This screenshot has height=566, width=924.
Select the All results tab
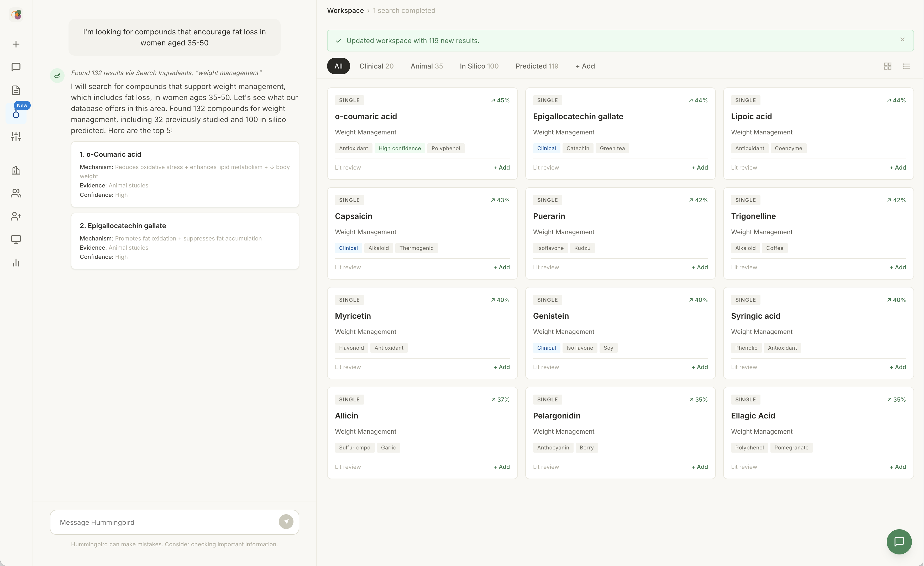(338, 66)
